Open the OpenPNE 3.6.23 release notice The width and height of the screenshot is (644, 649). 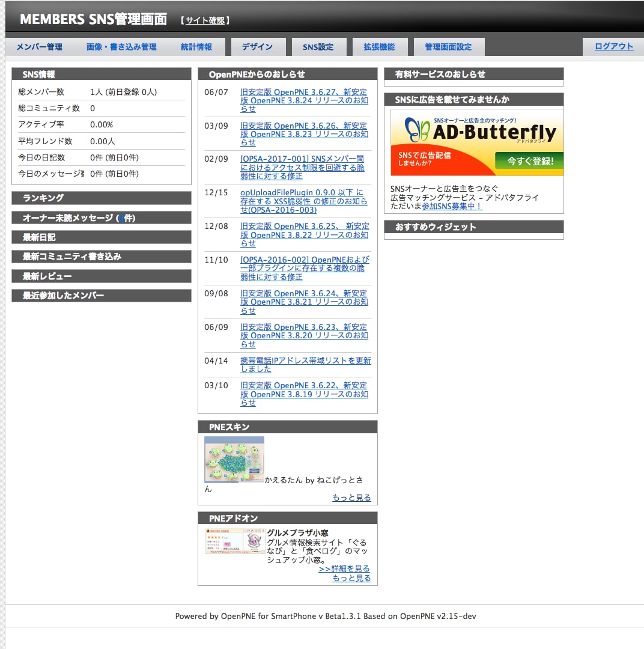pos(304,335)
